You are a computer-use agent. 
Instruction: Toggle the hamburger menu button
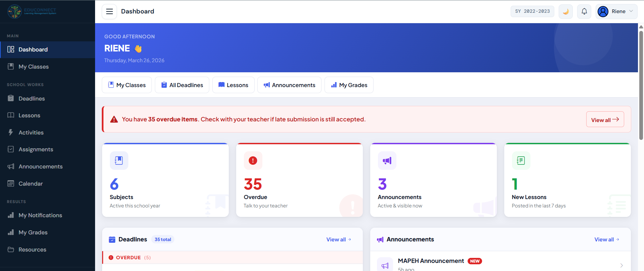tap(110, 11)
